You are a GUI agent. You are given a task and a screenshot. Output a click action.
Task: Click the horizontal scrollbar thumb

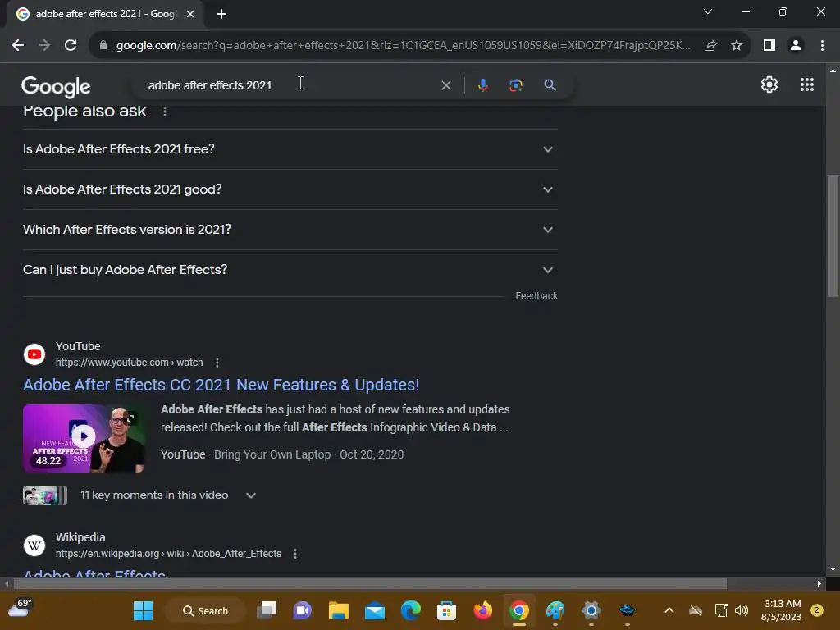click(x=370, y=583)
